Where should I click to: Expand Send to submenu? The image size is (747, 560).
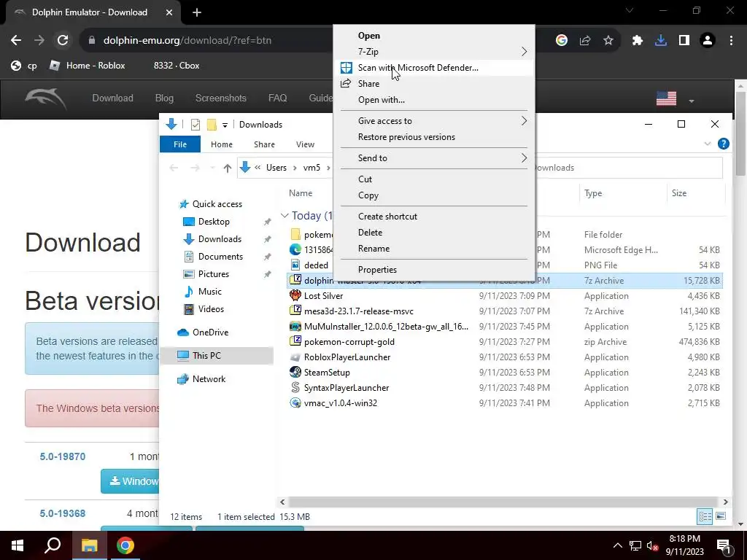(434, 158)
